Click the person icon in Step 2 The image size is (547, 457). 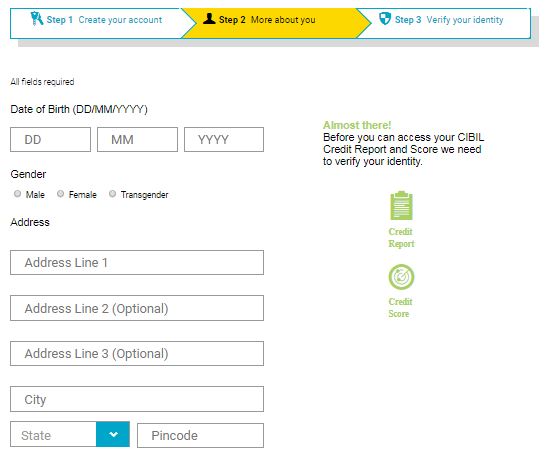[x=209, y=18]
